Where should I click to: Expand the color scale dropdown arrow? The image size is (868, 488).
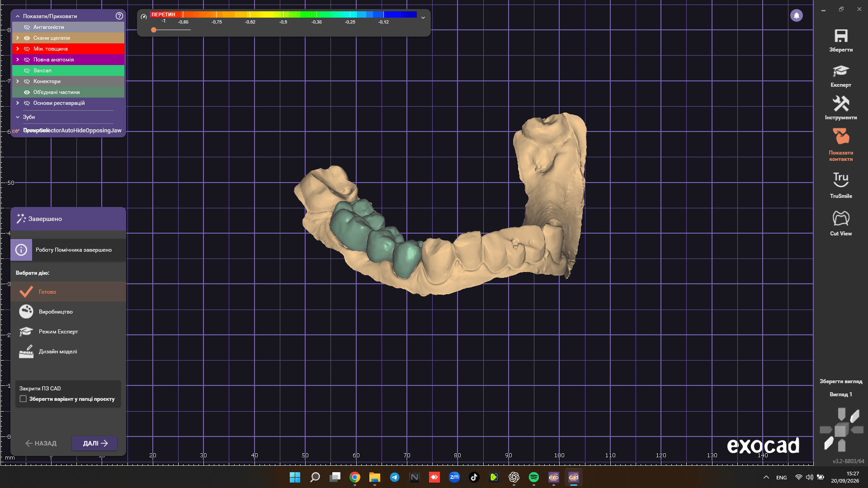tap(423, 18)
